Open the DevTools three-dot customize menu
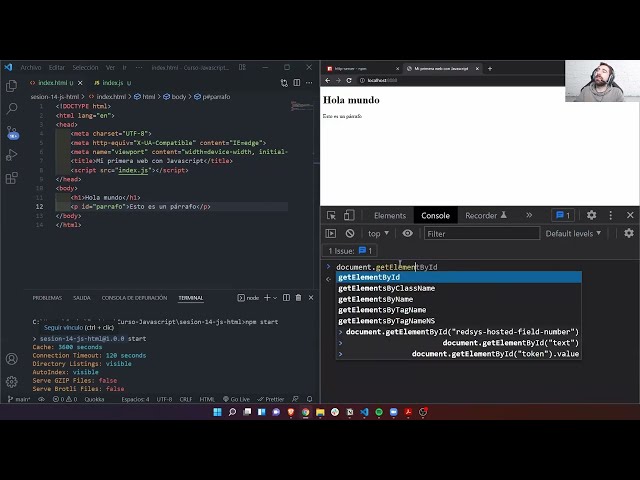 611,215
